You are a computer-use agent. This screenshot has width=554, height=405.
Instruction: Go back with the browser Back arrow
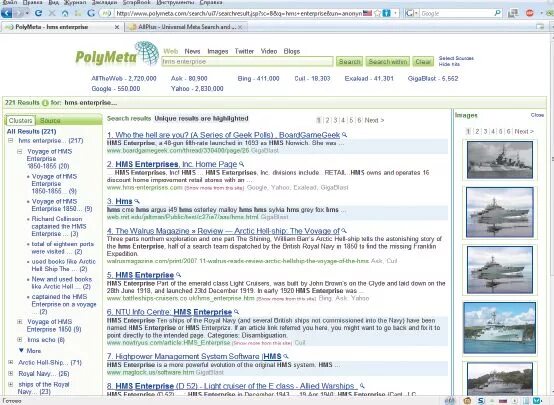click(6, 13)
